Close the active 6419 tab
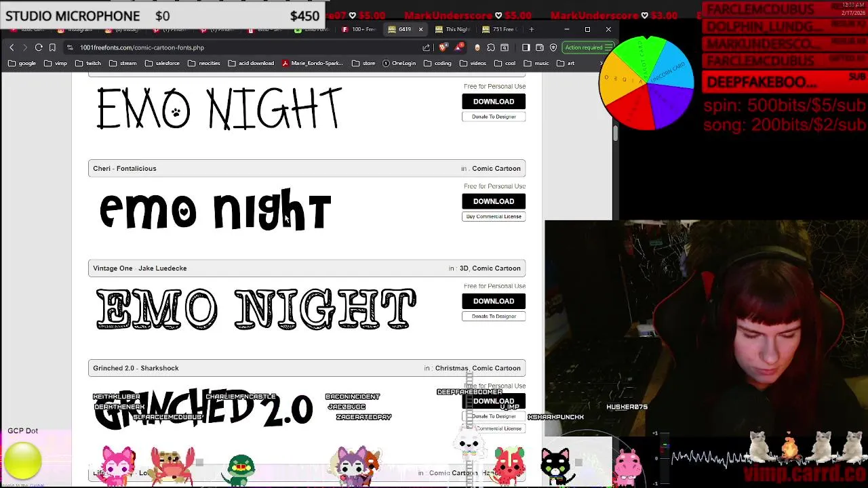This screenshot has width=868, height=488. [420, 29]
